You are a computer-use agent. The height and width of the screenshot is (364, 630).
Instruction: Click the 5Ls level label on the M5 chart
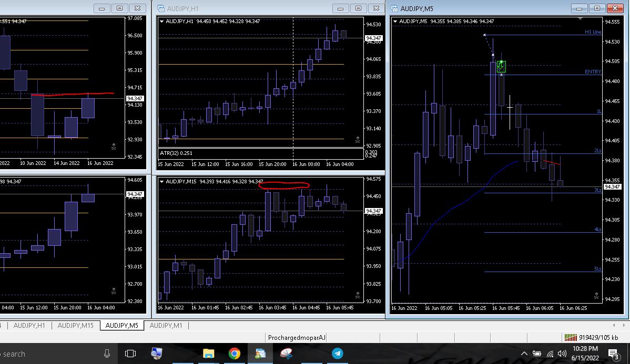point(598,269)
